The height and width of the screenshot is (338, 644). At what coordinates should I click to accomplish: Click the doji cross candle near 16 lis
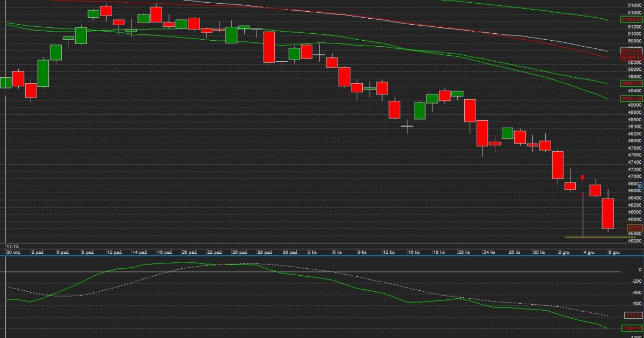click(x=407, y=127)
